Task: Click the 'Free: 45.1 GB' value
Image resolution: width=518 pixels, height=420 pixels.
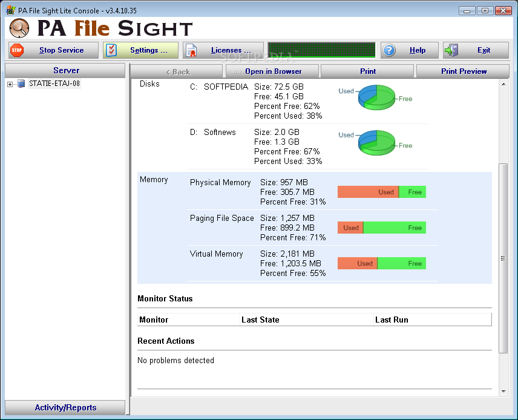Action: (279, 96)
